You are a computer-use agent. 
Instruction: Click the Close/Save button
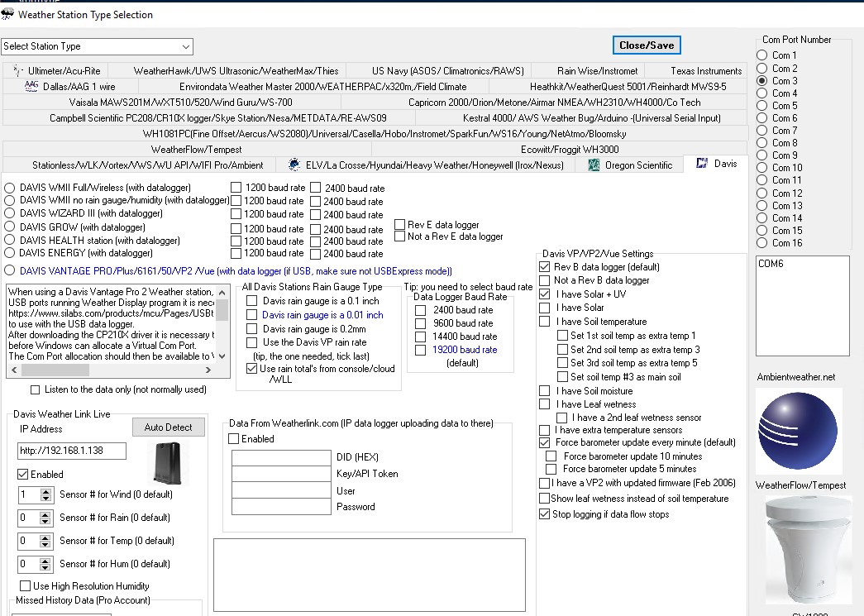pos(647,45)
